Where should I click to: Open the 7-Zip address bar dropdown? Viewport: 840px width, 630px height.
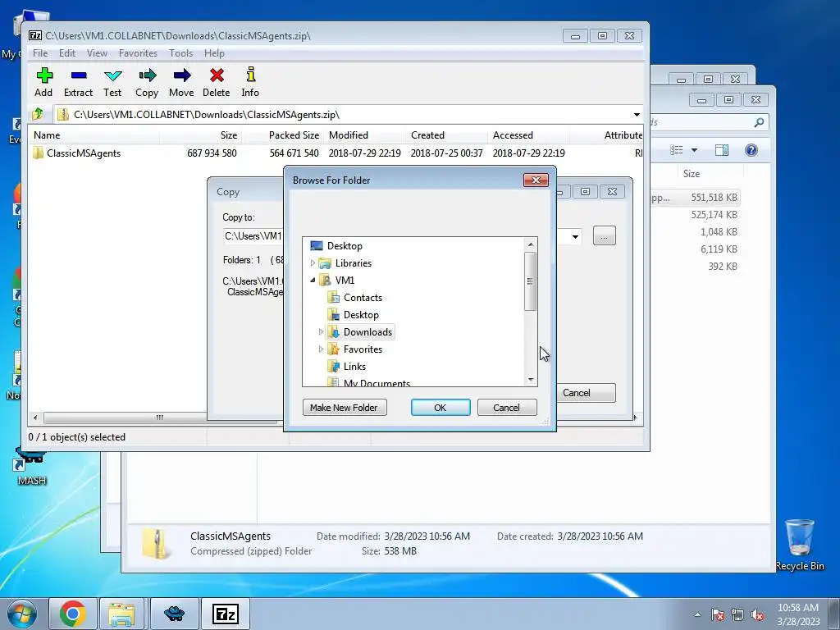pyautogui.click(x=637, y=115)
